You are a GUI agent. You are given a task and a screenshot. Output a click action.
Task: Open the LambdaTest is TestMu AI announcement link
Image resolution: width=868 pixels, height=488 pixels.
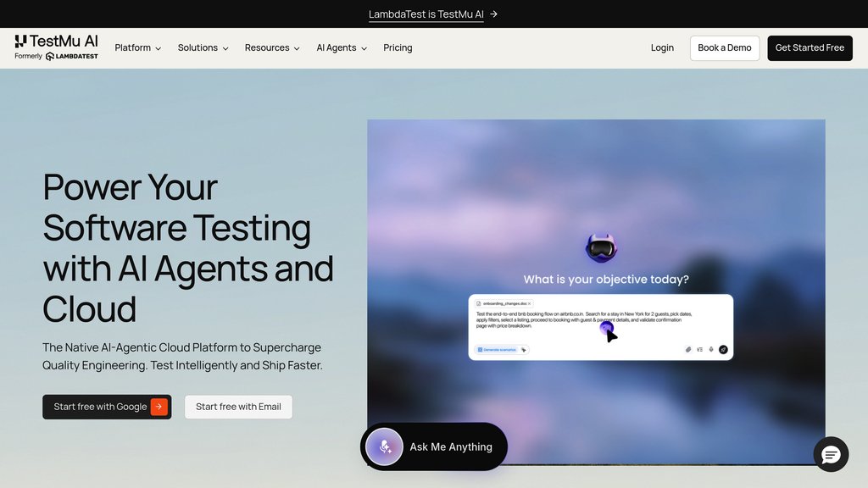[426, 14]
